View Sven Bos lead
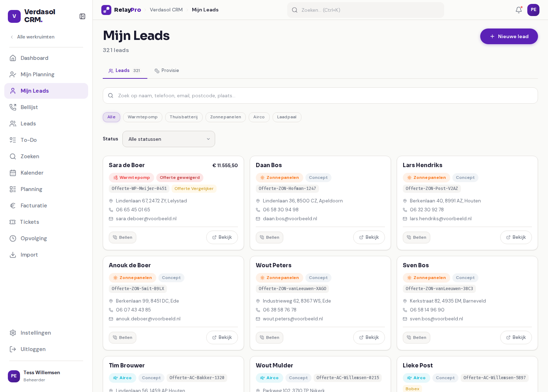The width and height of the screenshot is (548, 392). pyautogui.click(x=516, y=337)
